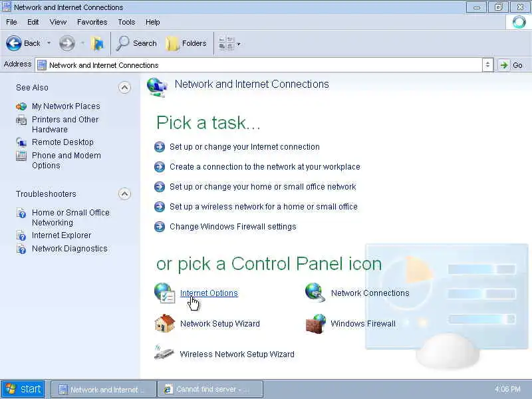Open the Wireless Network Setup Wizard link
The height and width of the screenshot is (399, 532).
(x=237, y=354)
